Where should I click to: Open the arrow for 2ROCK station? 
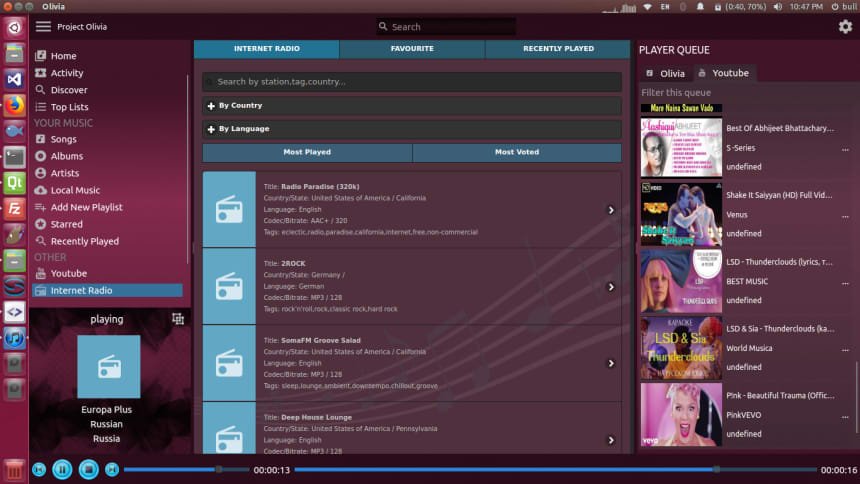click(x=611, y=287)
